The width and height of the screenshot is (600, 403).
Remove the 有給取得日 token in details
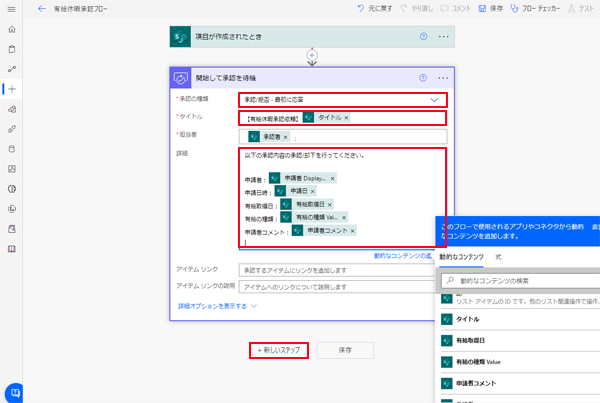coord(329,205)
